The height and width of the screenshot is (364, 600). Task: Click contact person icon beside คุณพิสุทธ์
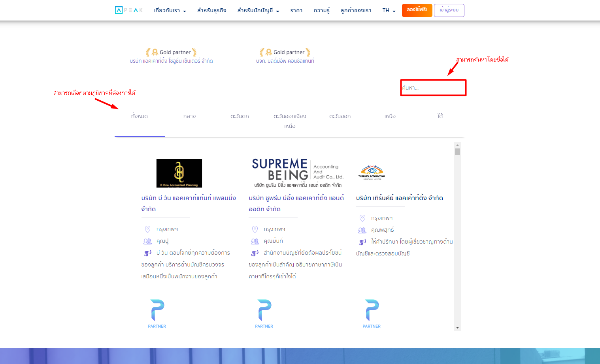coord(362,230)
